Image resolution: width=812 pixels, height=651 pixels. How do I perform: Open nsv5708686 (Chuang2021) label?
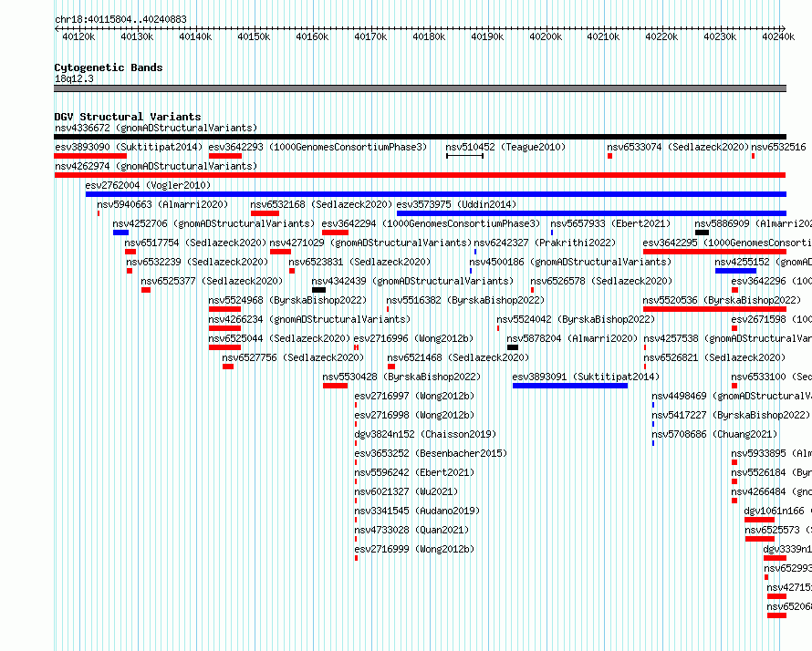pyautogui.click(x=714, y=434)
